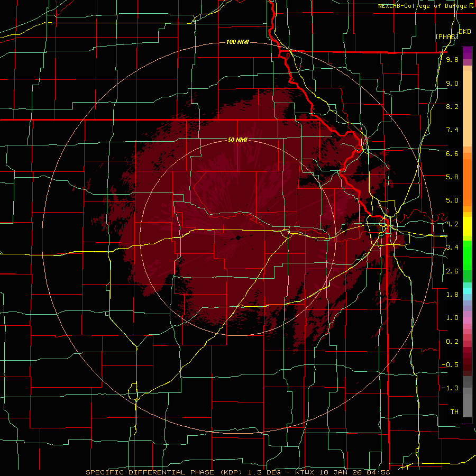Click the cyan band of the color scale
476x476 pixels.
coord(467,291)
